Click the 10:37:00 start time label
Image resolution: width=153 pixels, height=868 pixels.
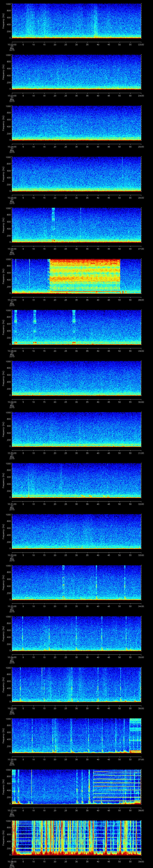point(12,810)
